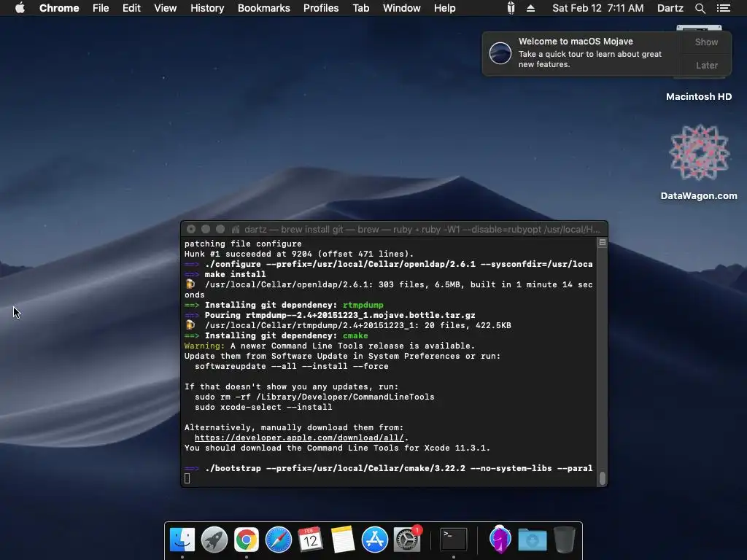Screen dimensions: 747x560
Task: Select Macintosh HD desktop drive
Action: coord(699,97)
